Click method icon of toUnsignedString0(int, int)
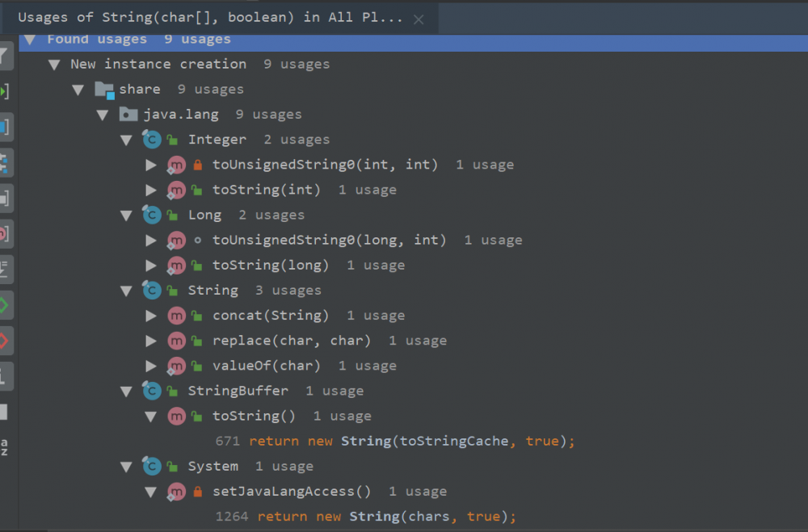The image size is (808, 532). click(x=176, y=165)
